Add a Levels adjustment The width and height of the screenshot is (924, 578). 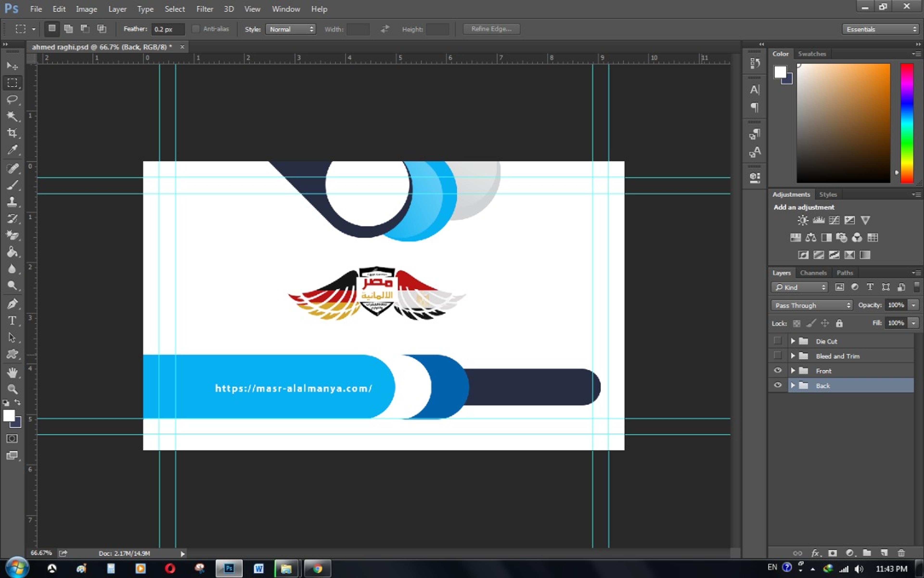818,220
